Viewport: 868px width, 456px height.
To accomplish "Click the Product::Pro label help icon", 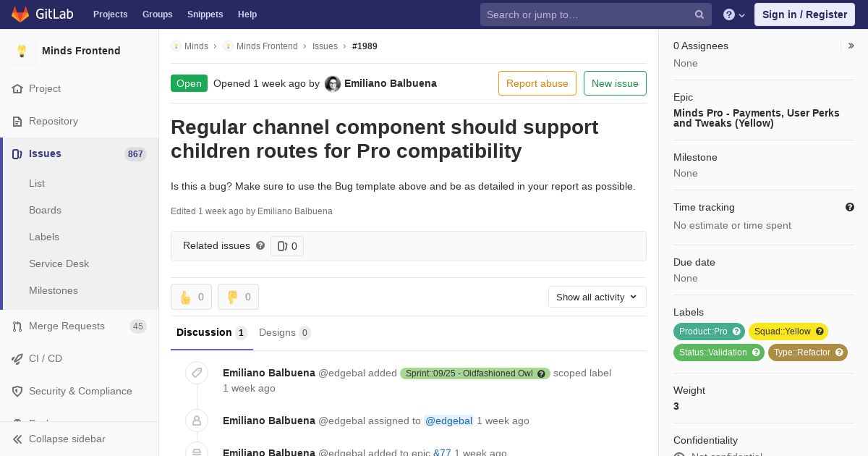I will pos(736,332).
